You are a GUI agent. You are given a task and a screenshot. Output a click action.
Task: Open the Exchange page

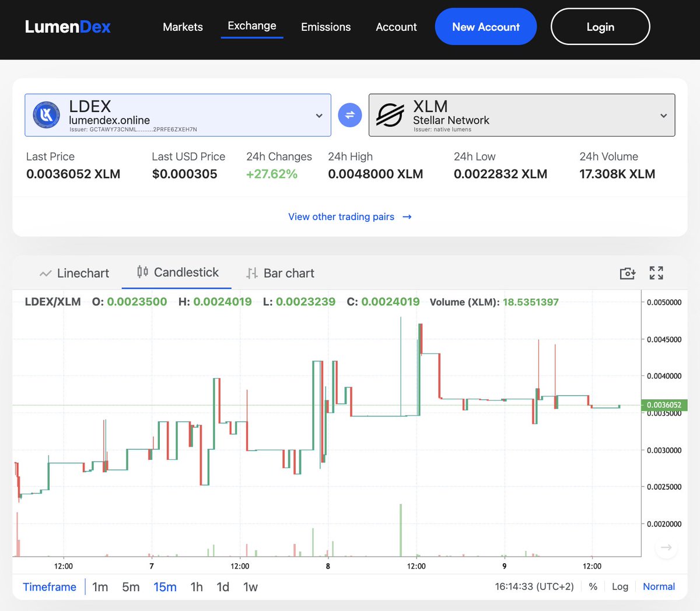pyautogui.click(x=252, y=26)
